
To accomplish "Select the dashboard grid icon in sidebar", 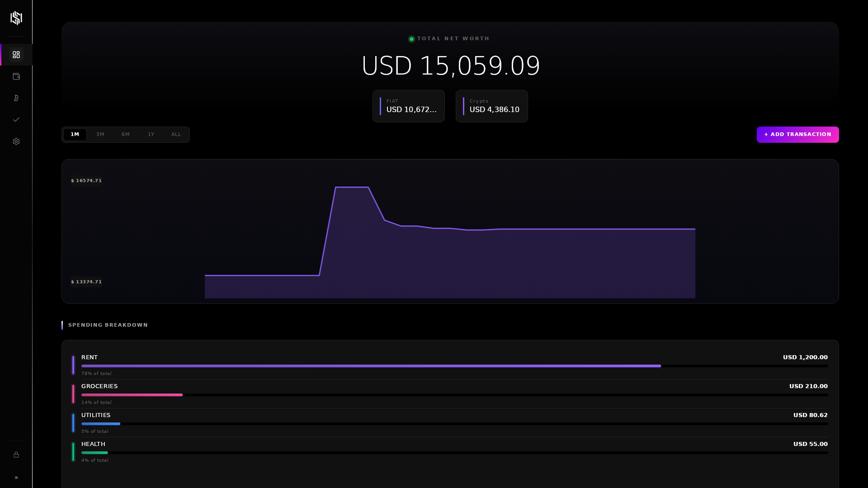I will coord(16,55).
